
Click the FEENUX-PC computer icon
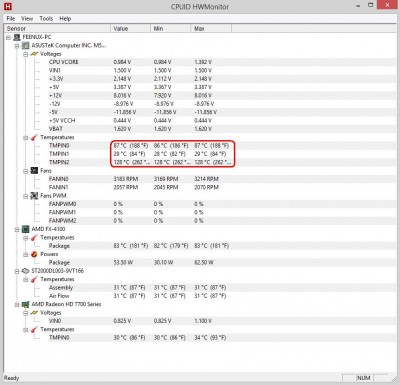click(17, 37)
